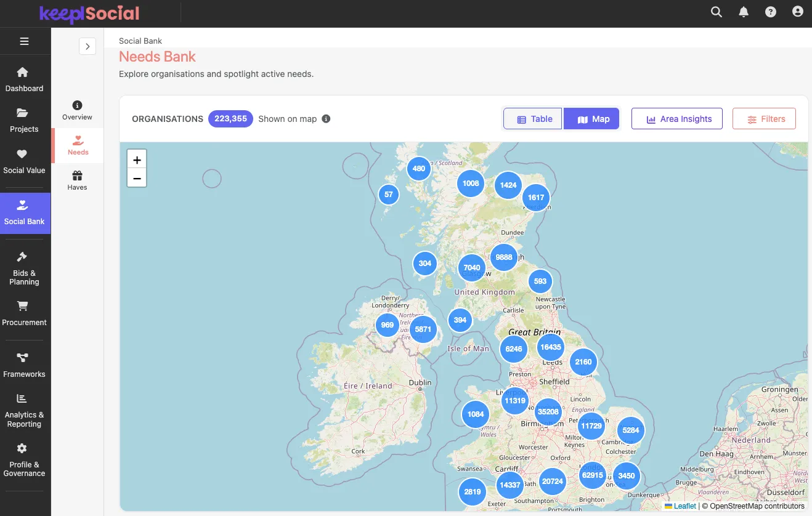812x516 pixels.
Task: Open Procurement in the sidebar
Action: click(x=25, y=313)
